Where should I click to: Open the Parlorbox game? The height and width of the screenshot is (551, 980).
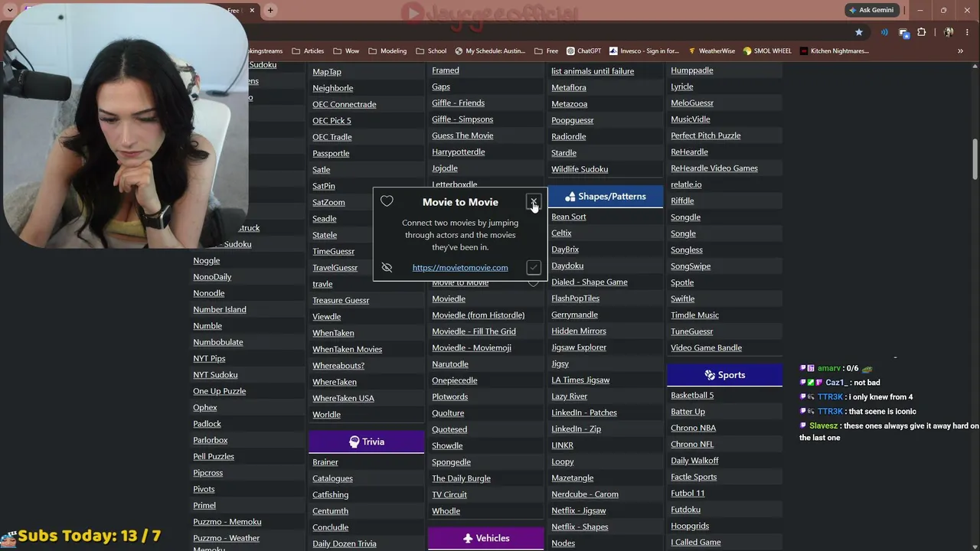[x=211, y=440]
